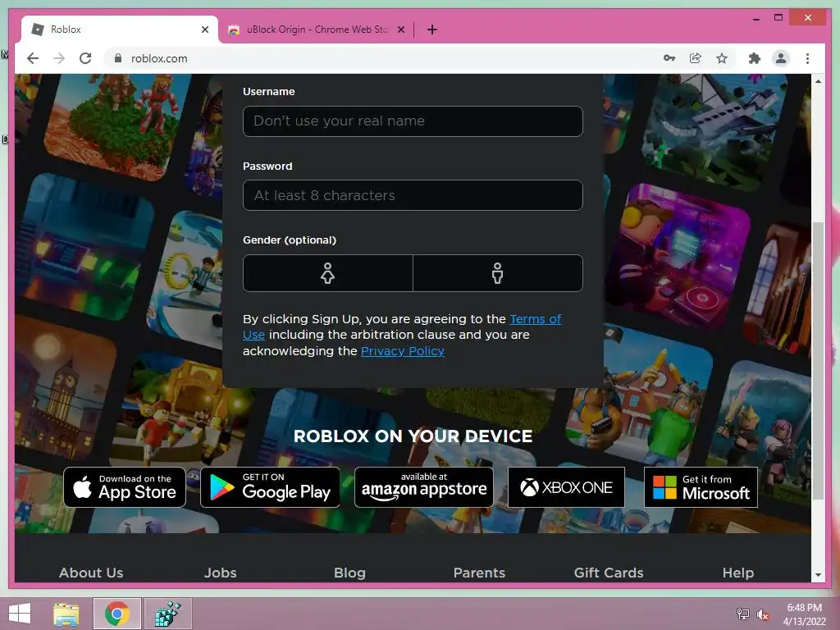Open Chrome profile avatar menu
Screen dimensions: 840x630
click(781, 58)
